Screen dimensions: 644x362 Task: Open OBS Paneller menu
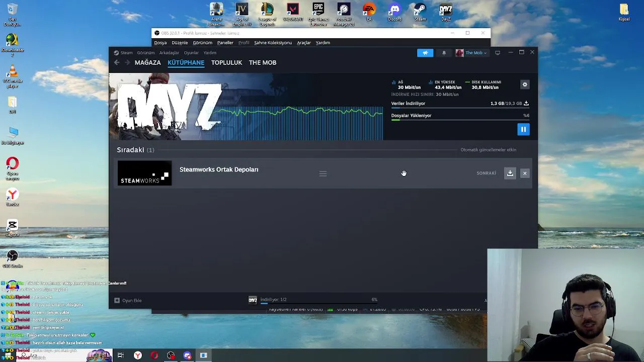(x=225, y=43)
